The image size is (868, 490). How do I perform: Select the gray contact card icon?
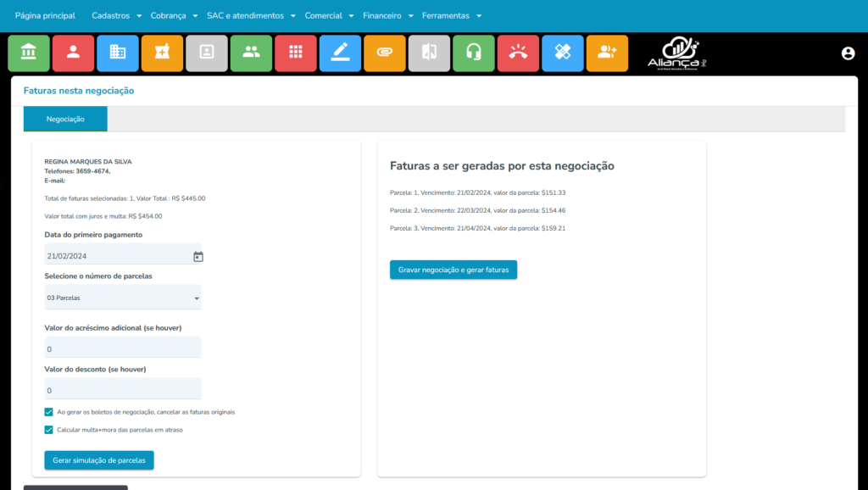click(x=207, y=53)
